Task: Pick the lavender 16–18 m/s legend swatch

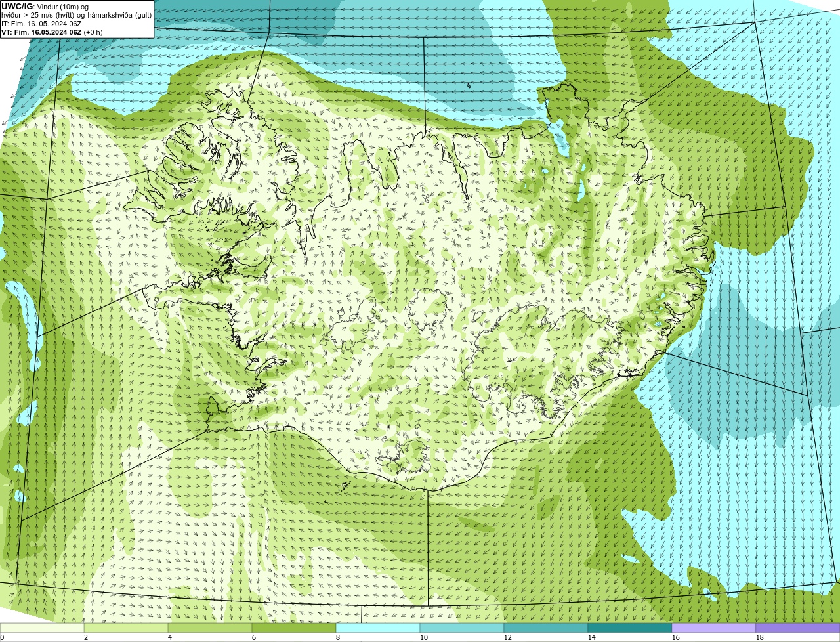Action: coord(714,628)
